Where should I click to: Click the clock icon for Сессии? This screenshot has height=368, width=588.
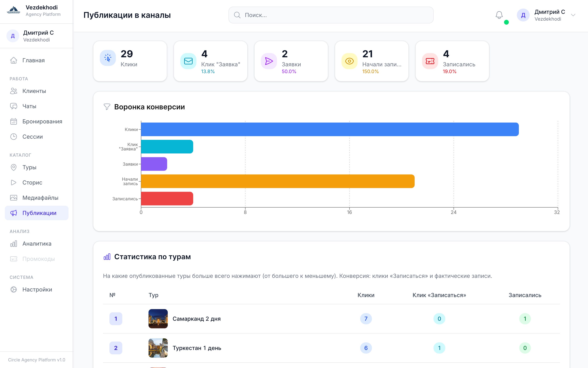tap(14, 137)
